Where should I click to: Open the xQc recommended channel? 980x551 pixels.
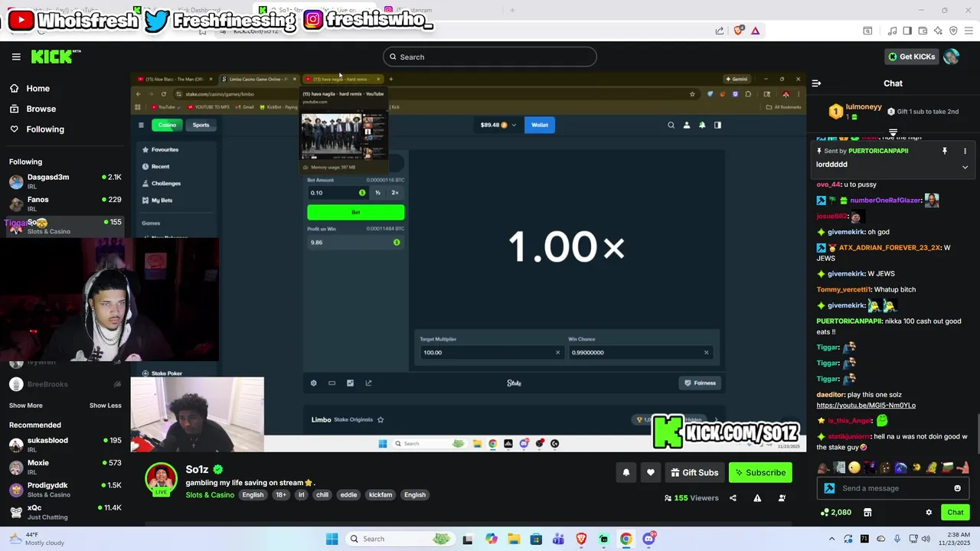pyautogui.click(x=65, y=512)
